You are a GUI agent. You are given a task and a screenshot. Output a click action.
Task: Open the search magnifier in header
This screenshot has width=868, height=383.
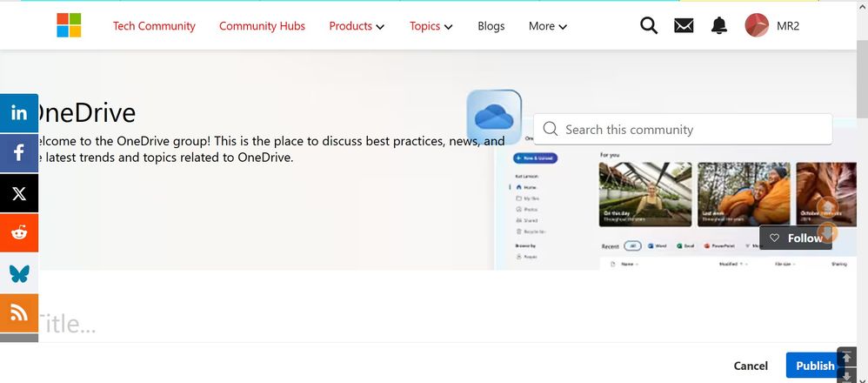(x=649, y=25)
